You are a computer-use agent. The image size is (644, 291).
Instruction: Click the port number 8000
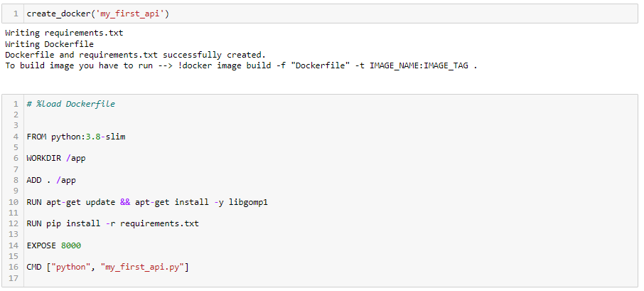click(71, 245)
